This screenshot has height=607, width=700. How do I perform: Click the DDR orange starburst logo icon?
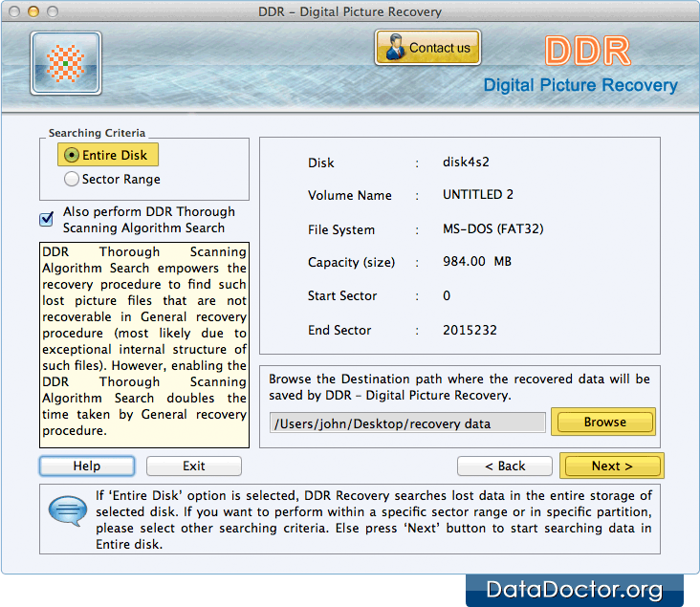point(66,63)
